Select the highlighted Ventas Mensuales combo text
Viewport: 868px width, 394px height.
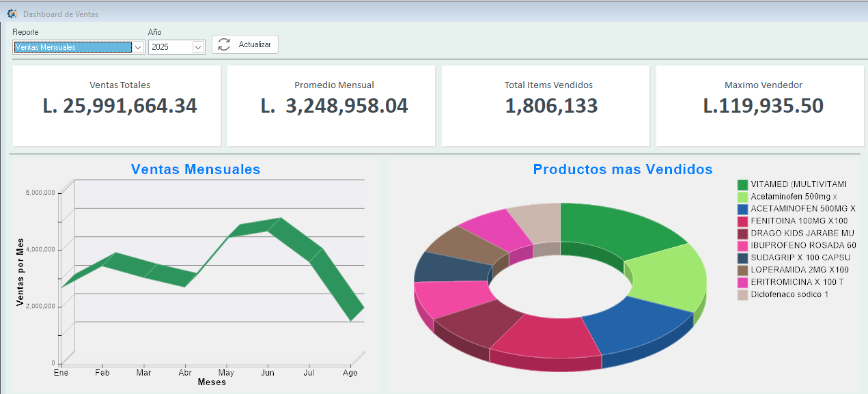[72, 47]
